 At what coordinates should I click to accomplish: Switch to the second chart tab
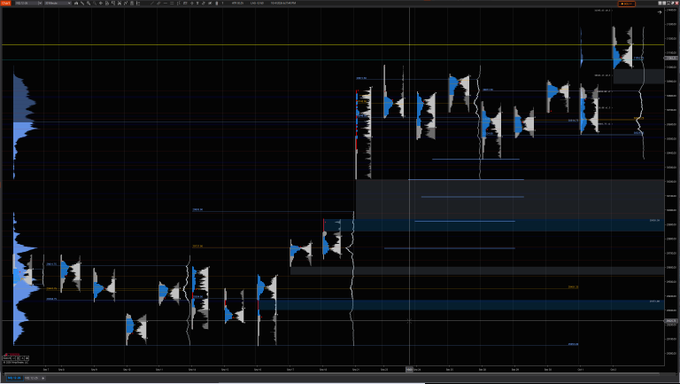click(32, 378)
